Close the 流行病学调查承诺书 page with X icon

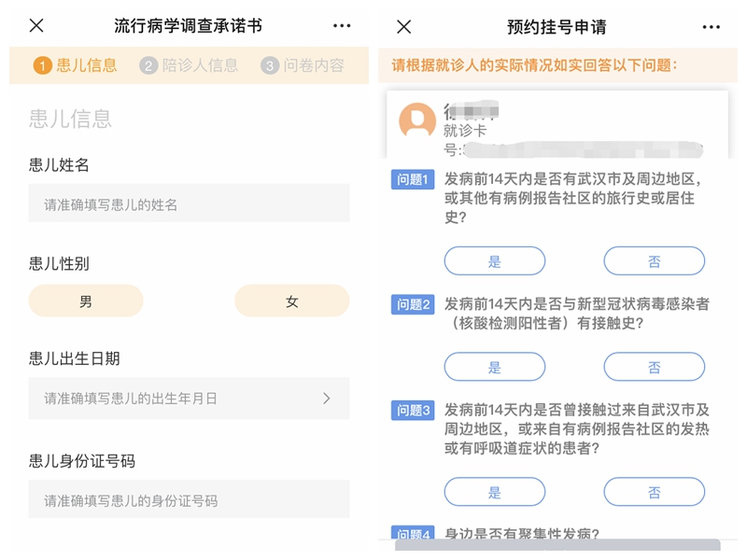click(x=36, y=26)
